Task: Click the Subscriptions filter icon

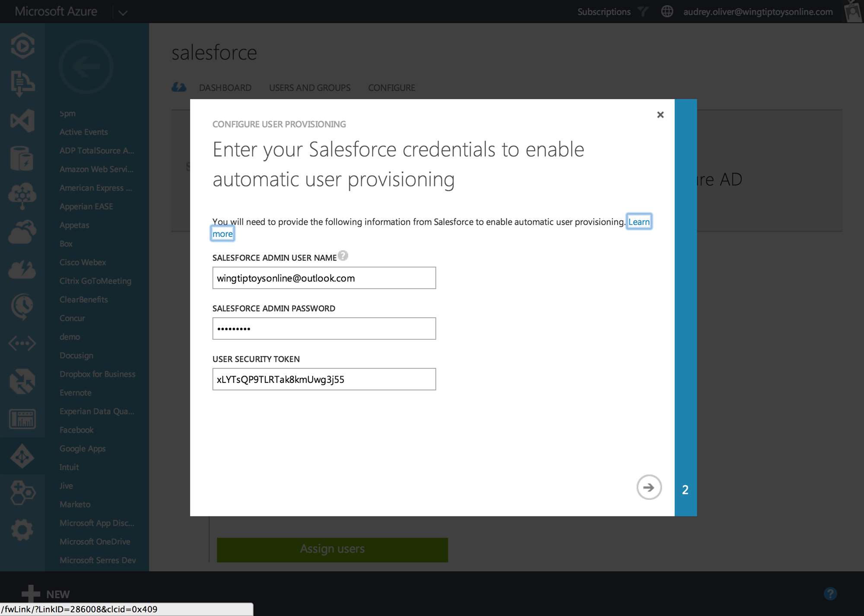Action: (x=643, y=12)
